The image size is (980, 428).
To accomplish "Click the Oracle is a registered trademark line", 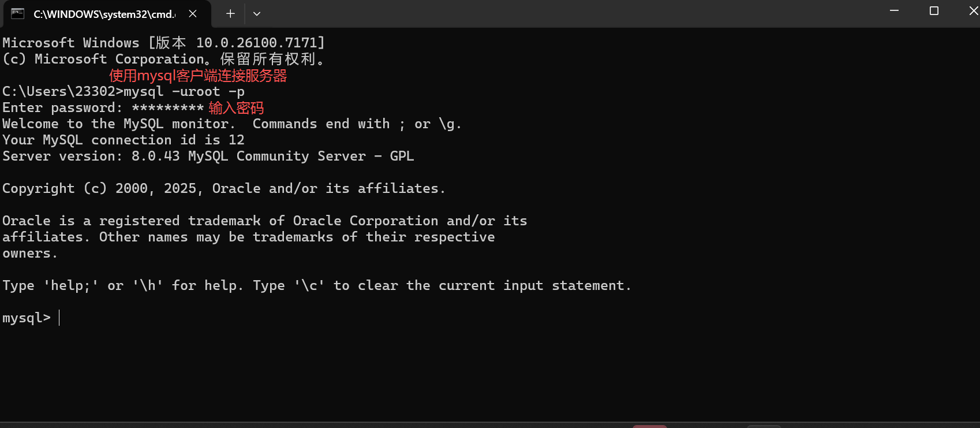I will tap(264, 221).
